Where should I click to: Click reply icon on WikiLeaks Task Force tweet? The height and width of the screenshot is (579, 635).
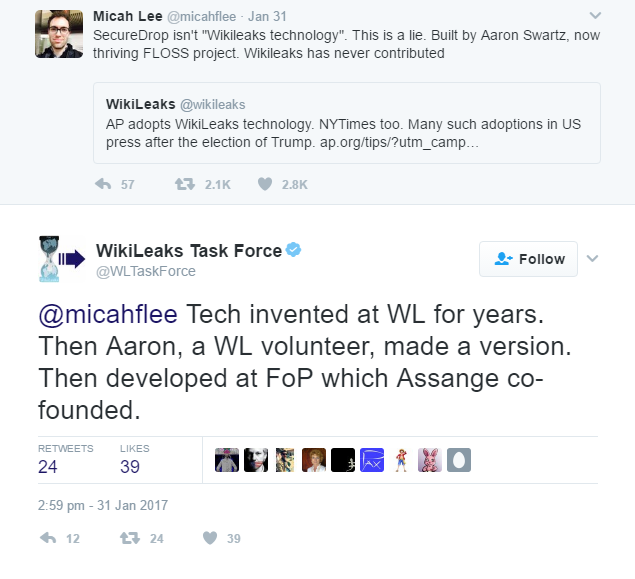coord(48,538)
